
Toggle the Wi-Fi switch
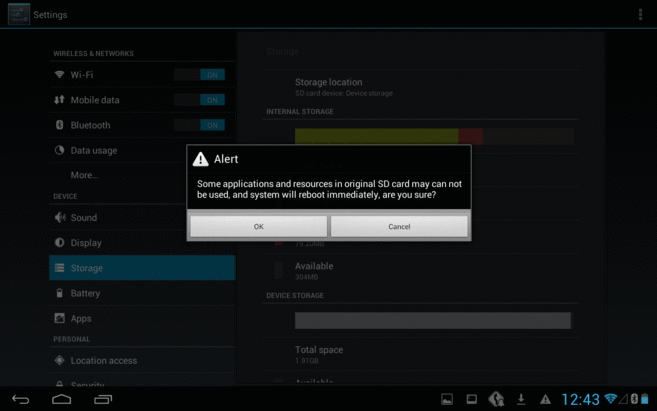[199, 75]
